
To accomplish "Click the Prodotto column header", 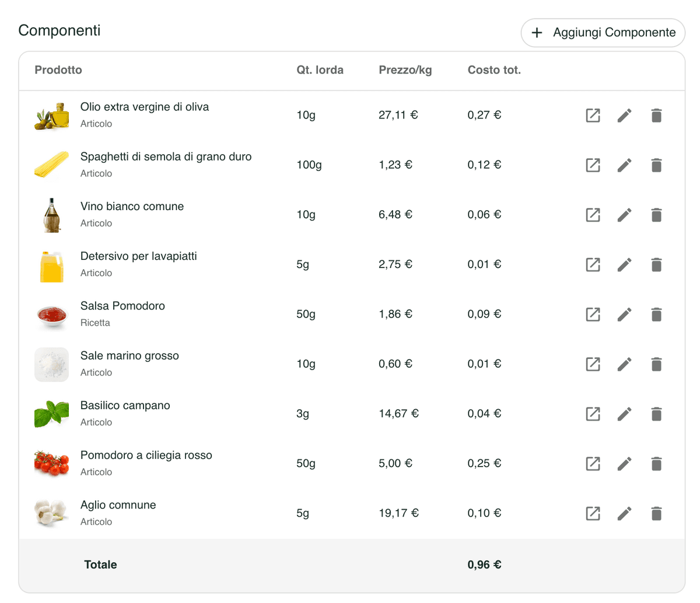I will click(x=58, y=70).
